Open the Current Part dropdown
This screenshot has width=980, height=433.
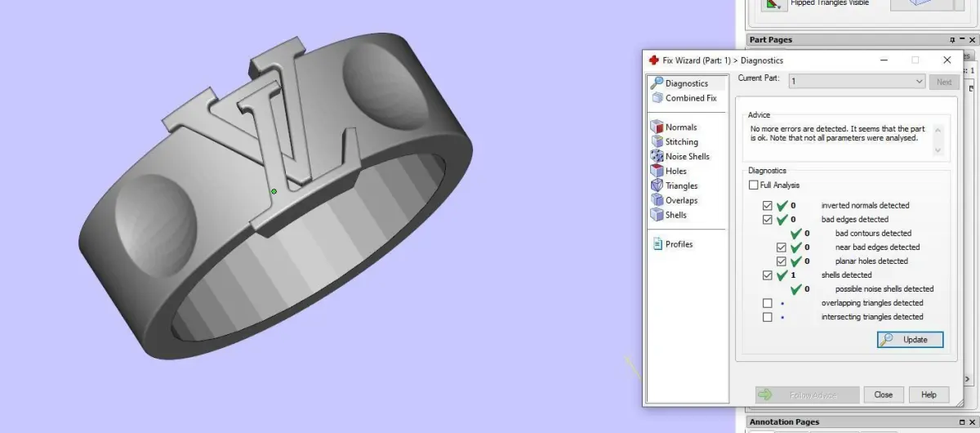pyautogui.click(x=856, y=82)
